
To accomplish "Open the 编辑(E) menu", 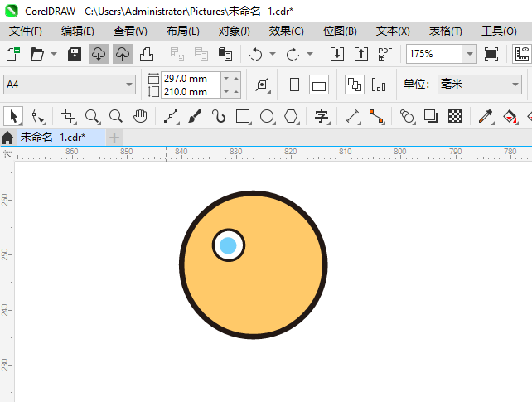I will tap(77, 31).
